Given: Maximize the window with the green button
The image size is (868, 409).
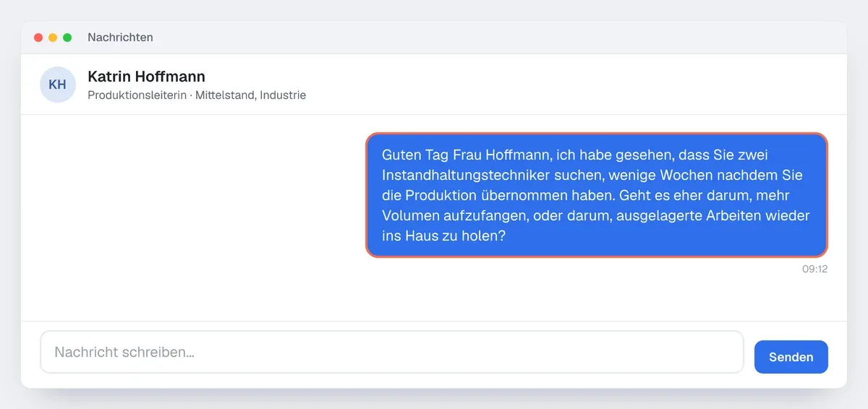Looking at the screenshot, I should point(67,38).
